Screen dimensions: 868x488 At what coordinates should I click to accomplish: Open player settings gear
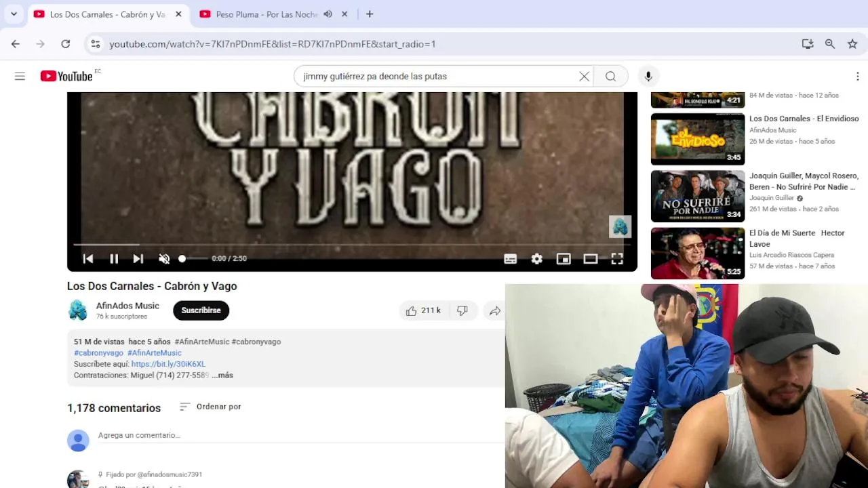coord(537,258)
